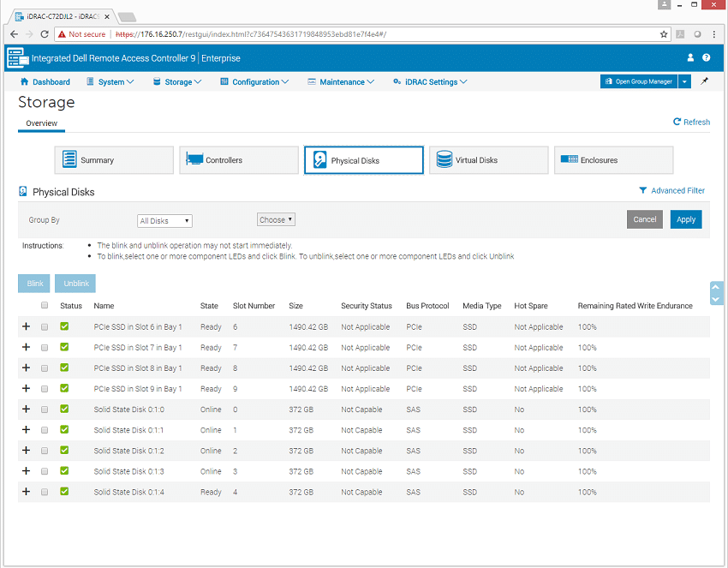Select checkbox for Solid State Disk 0:1:3

click(45, 471)
